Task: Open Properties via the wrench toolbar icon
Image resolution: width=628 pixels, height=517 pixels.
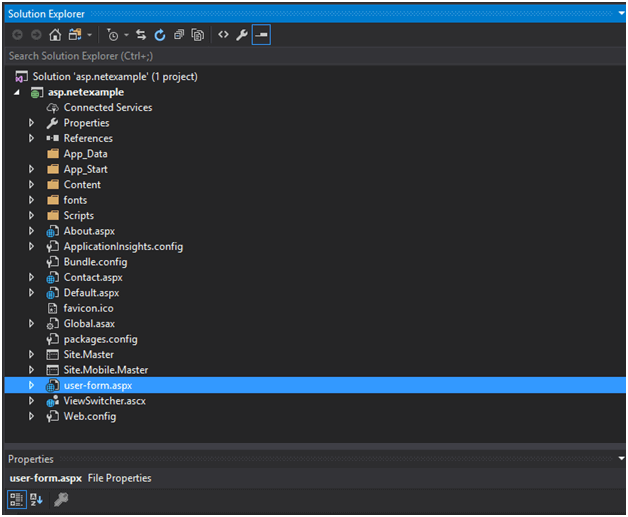Action: point(242,35)
